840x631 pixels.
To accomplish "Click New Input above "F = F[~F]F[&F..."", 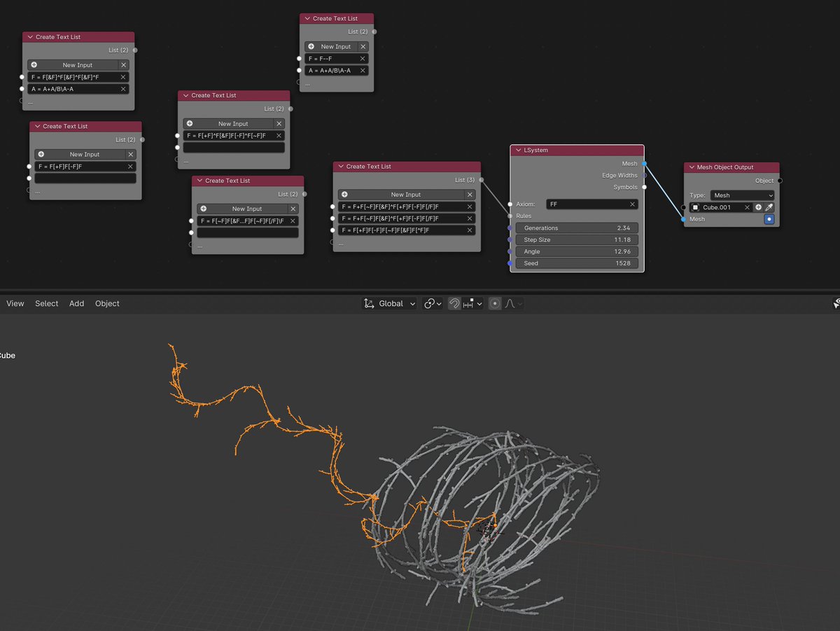I will pos(241,209).
